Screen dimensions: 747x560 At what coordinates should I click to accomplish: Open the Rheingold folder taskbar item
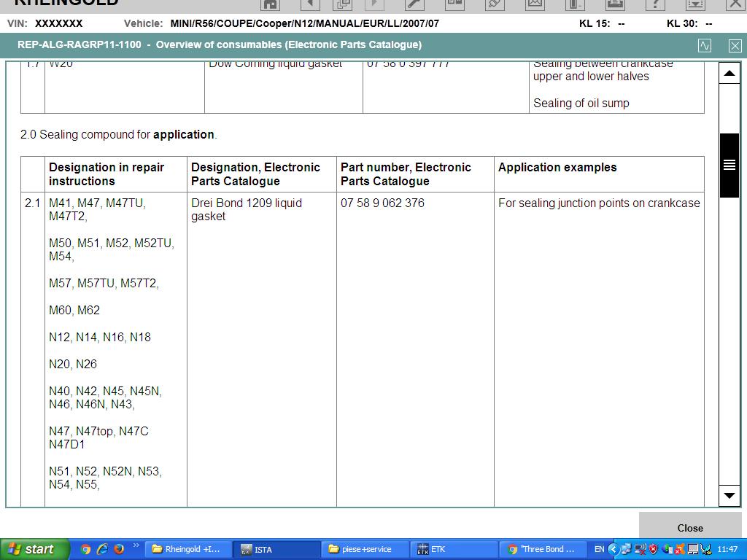(x=188, y=549)
